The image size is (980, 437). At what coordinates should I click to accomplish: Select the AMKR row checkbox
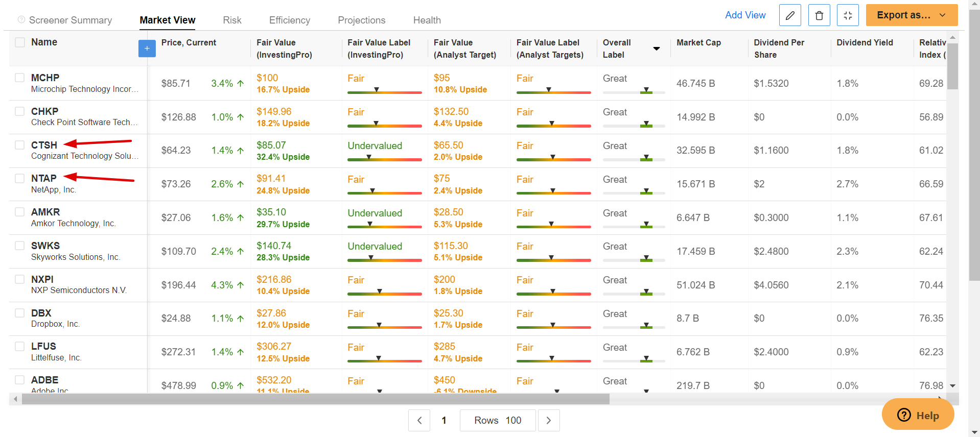coord(20,212)
